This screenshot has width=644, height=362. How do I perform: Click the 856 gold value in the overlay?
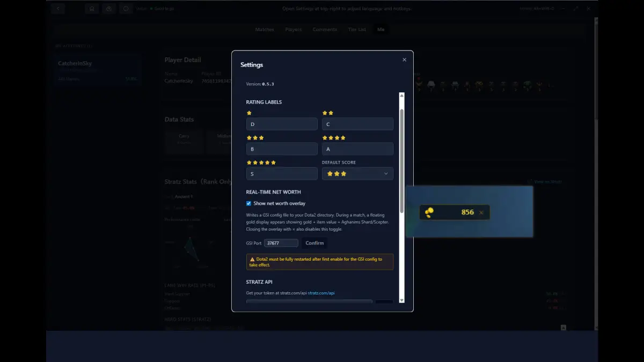pyautogui.click(x=467, y=212)
